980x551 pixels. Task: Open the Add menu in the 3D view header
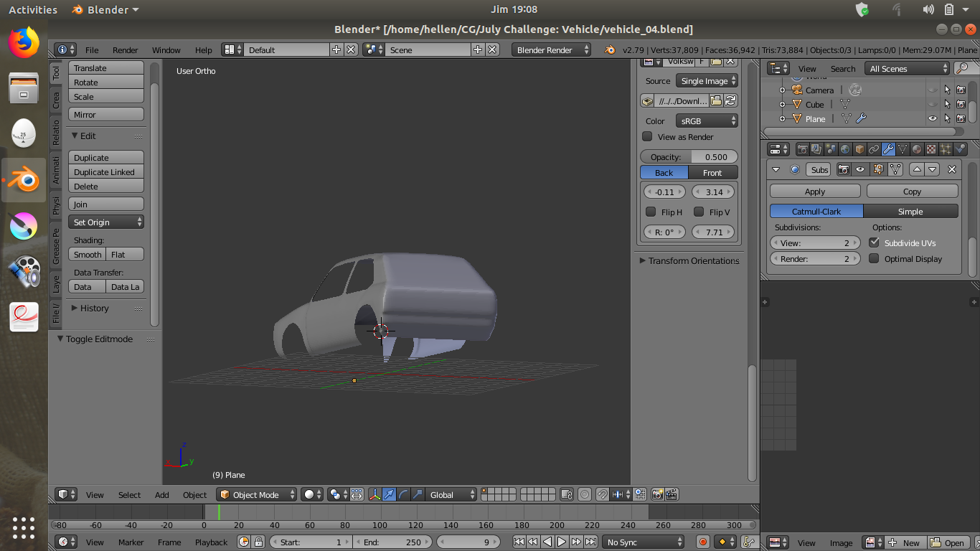(162, 495)
